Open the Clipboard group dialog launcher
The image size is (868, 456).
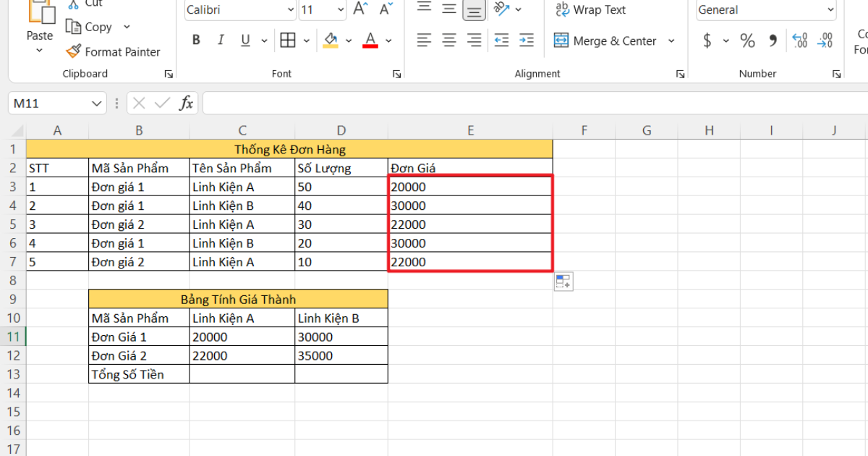coord(169,74)
